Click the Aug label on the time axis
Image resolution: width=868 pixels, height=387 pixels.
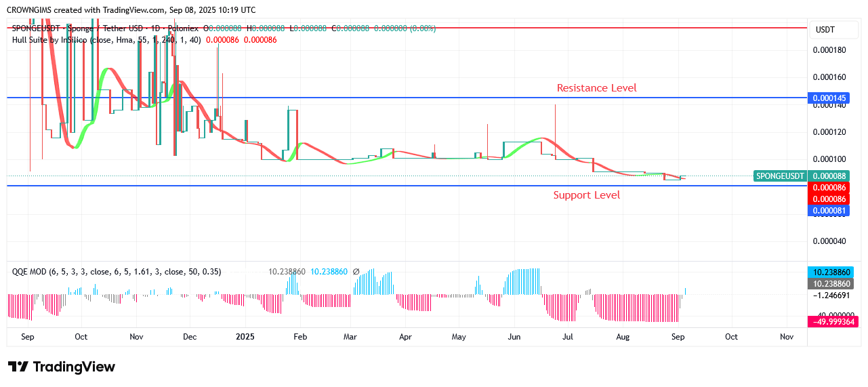623,336
